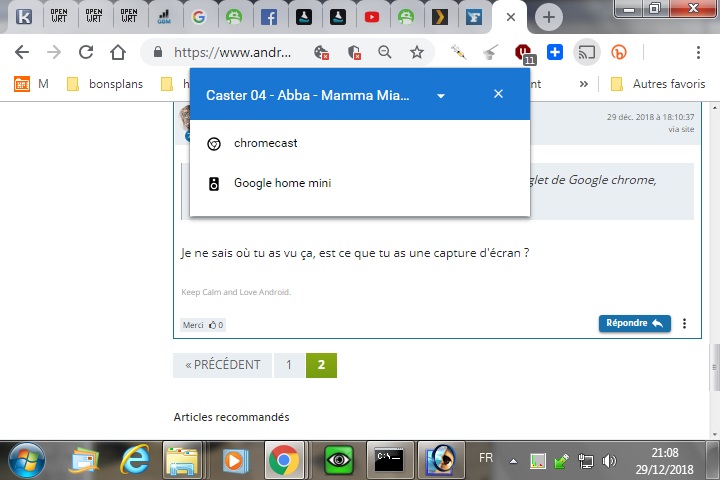Close the Cast popup dialog
Viewport: 720px width, 480px height.
[498, 94]
